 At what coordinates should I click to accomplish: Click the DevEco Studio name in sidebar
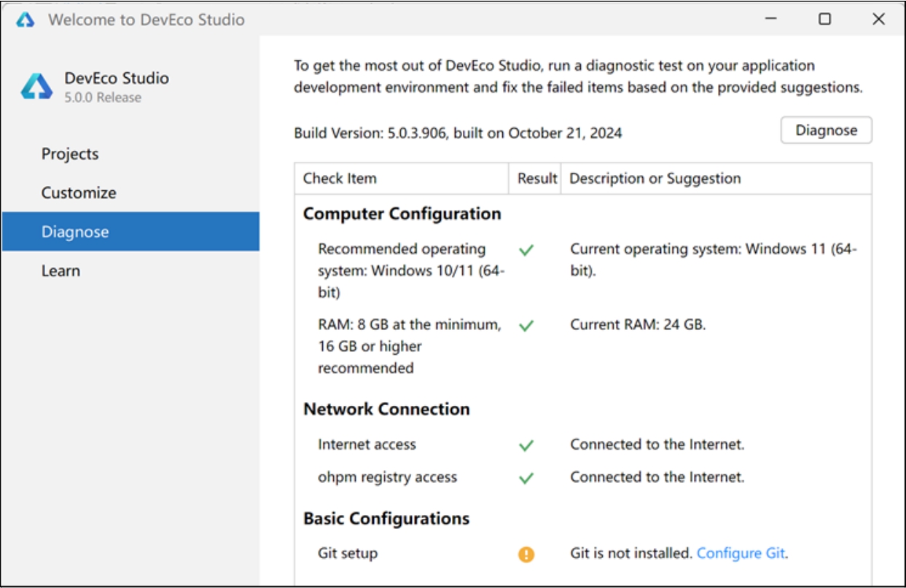(x=117, y=78)
